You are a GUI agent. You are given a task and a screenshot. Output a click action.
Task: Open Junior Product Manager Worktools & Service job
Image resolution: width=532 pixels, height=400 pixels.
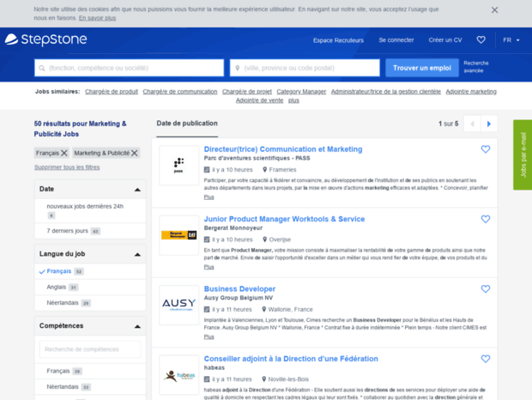pos(284,219)
